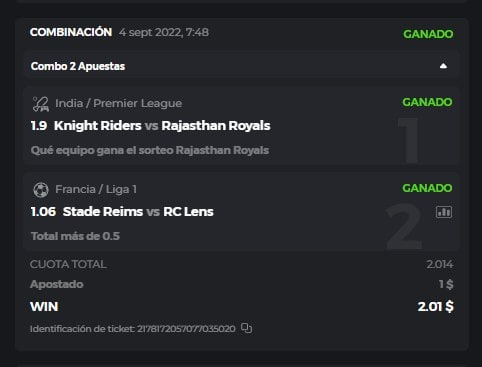Click the top GANADO status label
482x367 pixels.
[x=428, y=34]
